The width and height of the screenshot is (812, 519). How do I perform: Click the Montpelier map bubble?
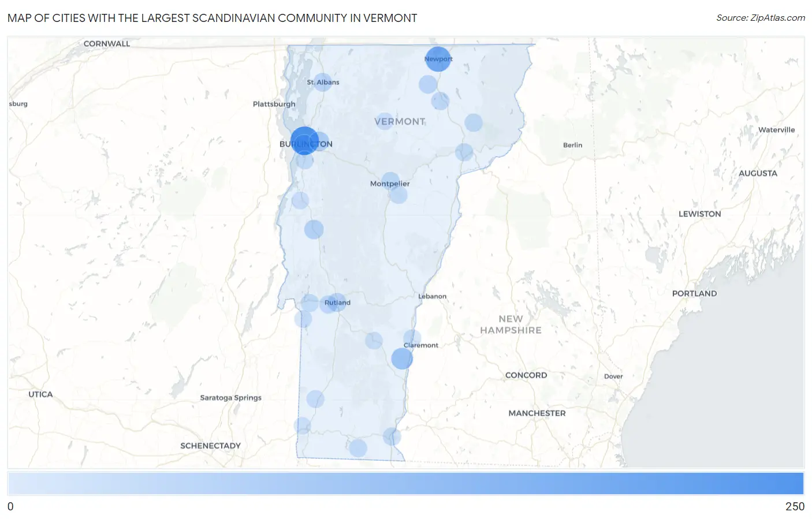(x=390, y=181)
